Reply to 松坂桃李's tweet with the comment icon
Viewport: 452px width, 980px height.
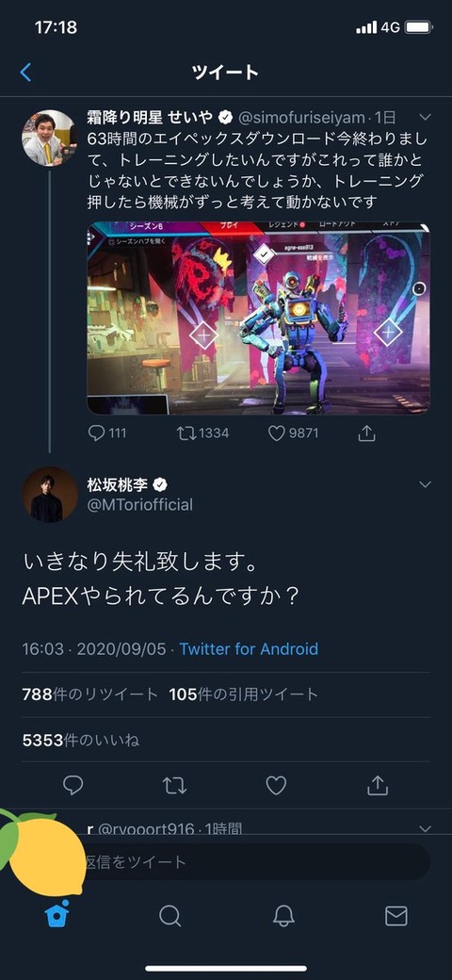pos(73,785)
